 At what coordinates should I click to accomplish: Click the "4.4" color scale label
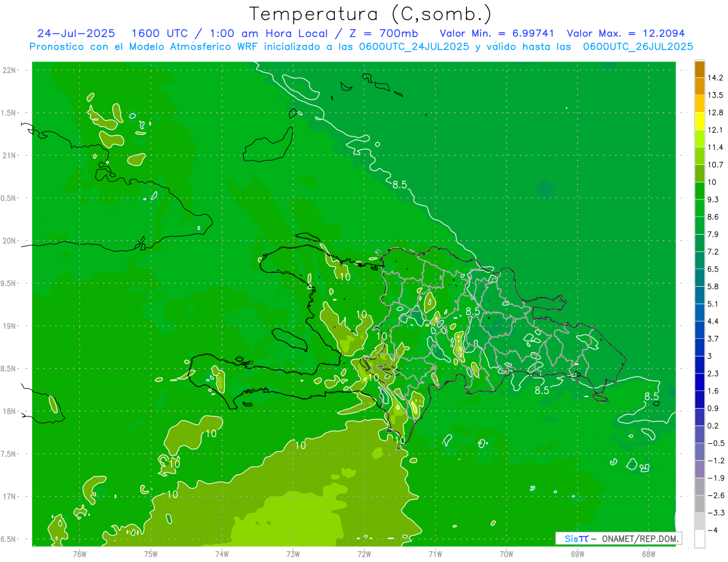[713, 321]
